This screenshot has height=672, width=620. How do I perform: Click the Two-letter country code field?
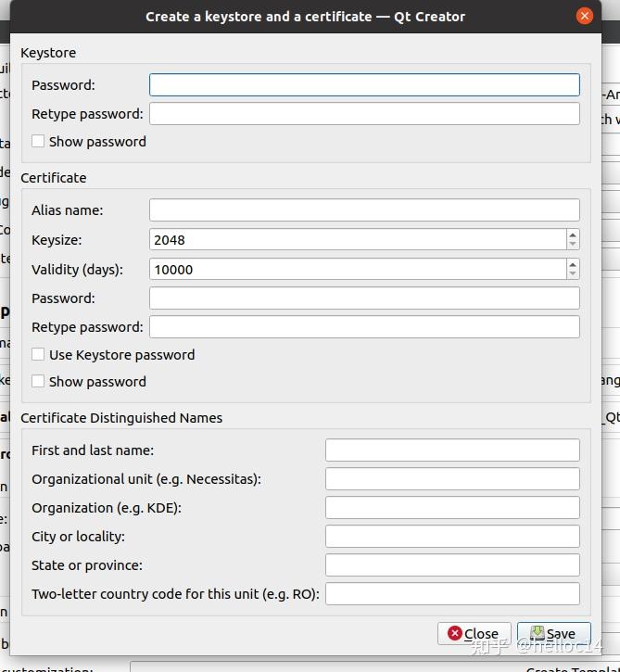point(452,594)
